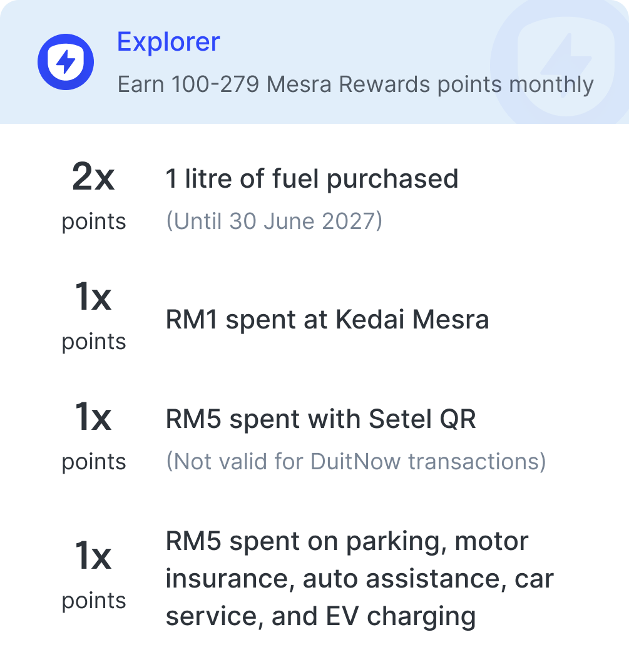Click the points label under parking 1x

pyautogui.click(x=94, y=601)
